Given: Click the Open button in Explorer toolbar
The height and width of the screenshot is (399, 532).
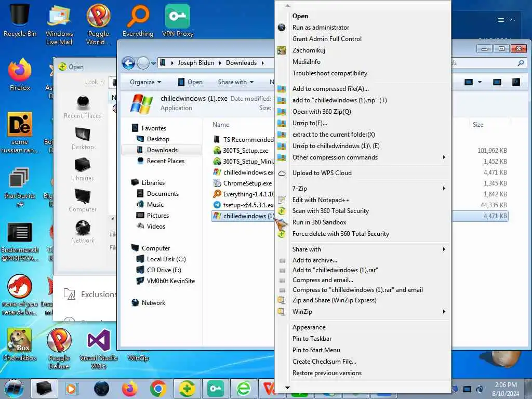Looking at the screenshot, I should click(x=190, y=82).
